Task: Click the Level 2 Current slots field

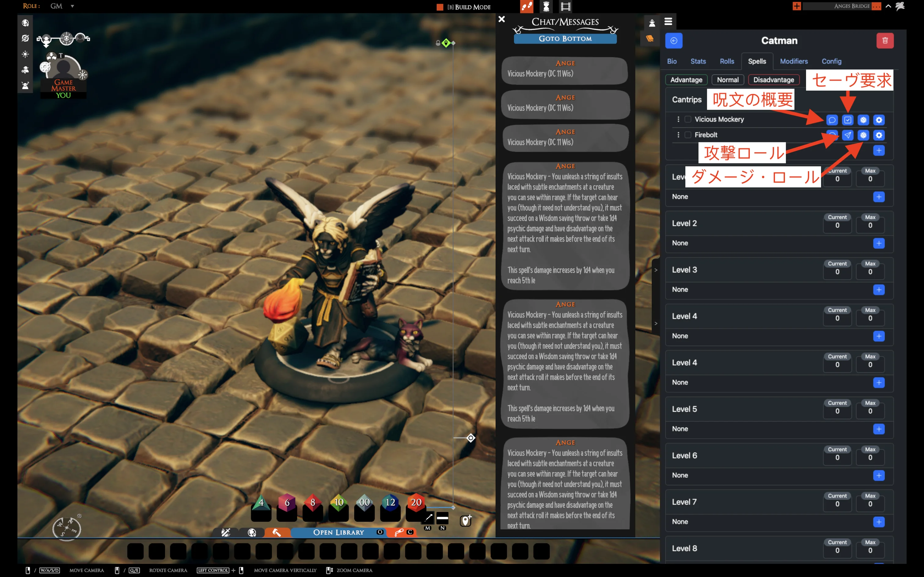Action: click(837, 226)
